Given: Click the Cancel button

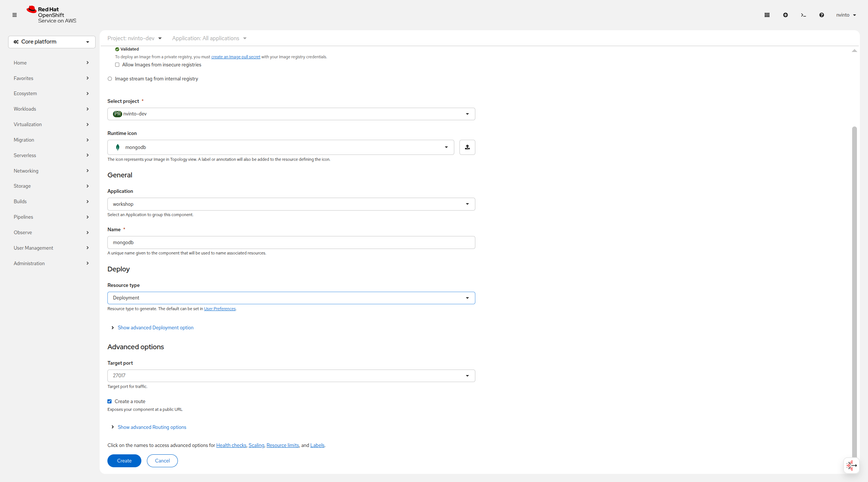Looking at the screenshot, I should 162,461.
